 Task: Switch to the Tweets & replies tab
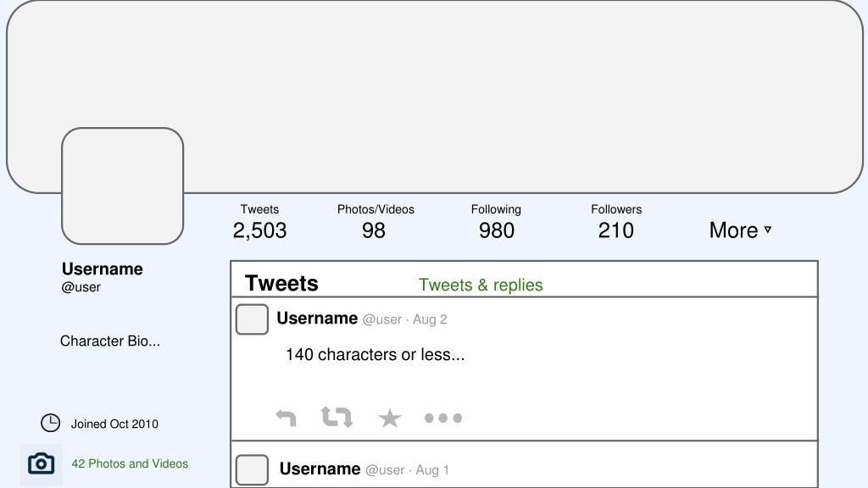[x=481, y=285]
